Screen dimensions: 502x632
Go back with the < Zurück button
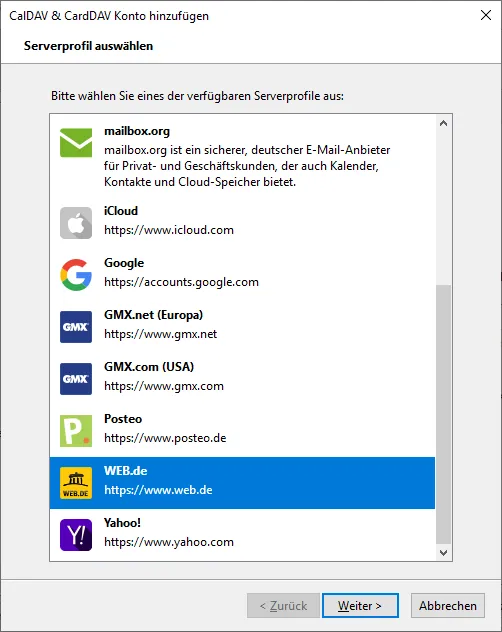coord(283,605)
